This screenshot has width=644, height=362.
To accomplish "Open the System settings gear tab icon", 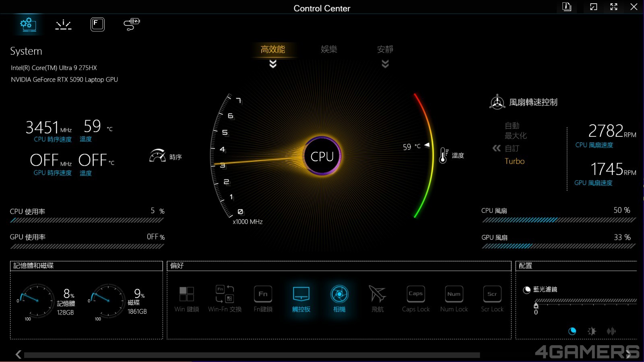I will [x=28, y=24].
